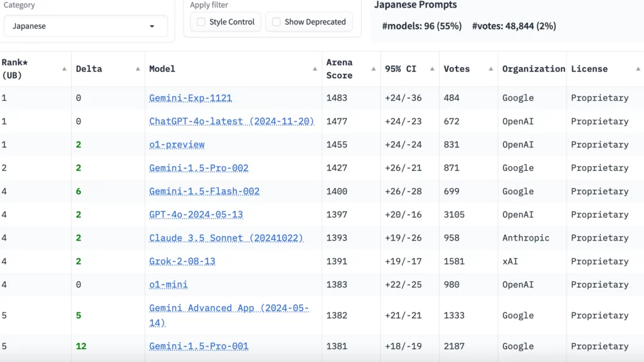This screenshot has height=362, width=644.
Task: Open ChatGPT-4o-latest (2024-11-20) link
Action: point(231,122)
